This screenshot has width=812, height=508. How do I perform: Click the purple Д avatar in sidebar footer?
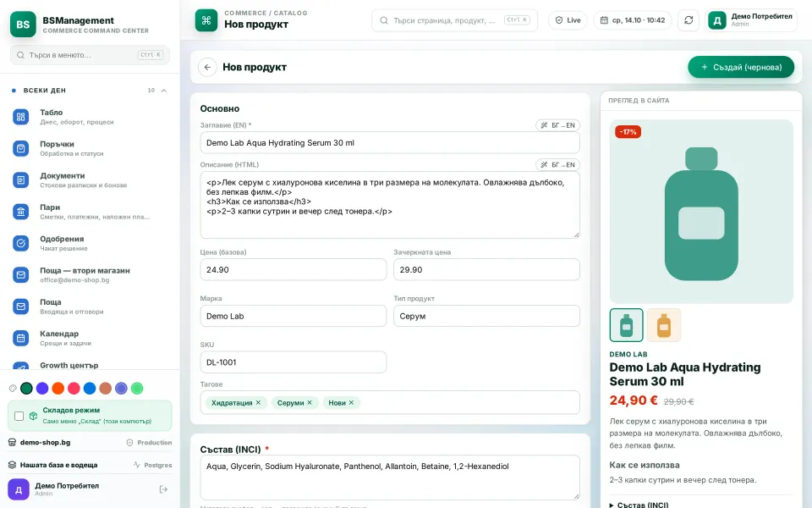pos(19,489)
